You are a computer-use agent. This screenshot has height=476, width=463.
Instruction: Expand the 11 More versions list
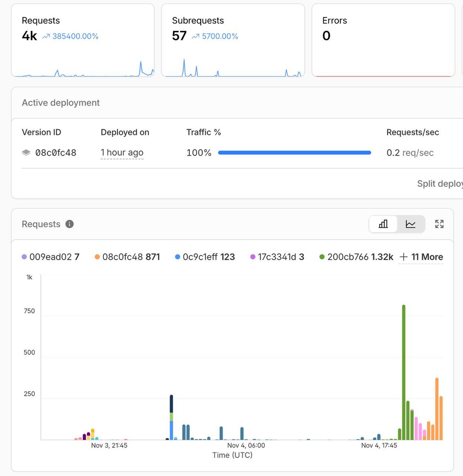421,257
